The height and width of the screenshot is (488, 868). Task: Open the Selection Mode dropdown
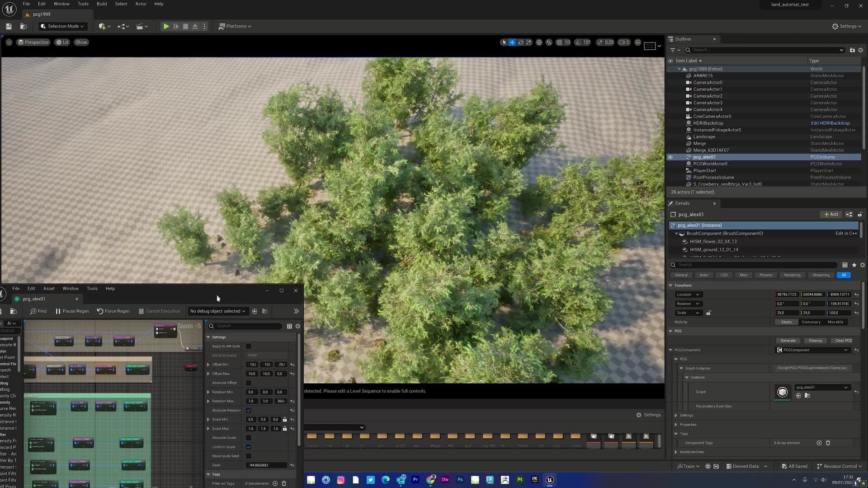[x=62, y=26]
